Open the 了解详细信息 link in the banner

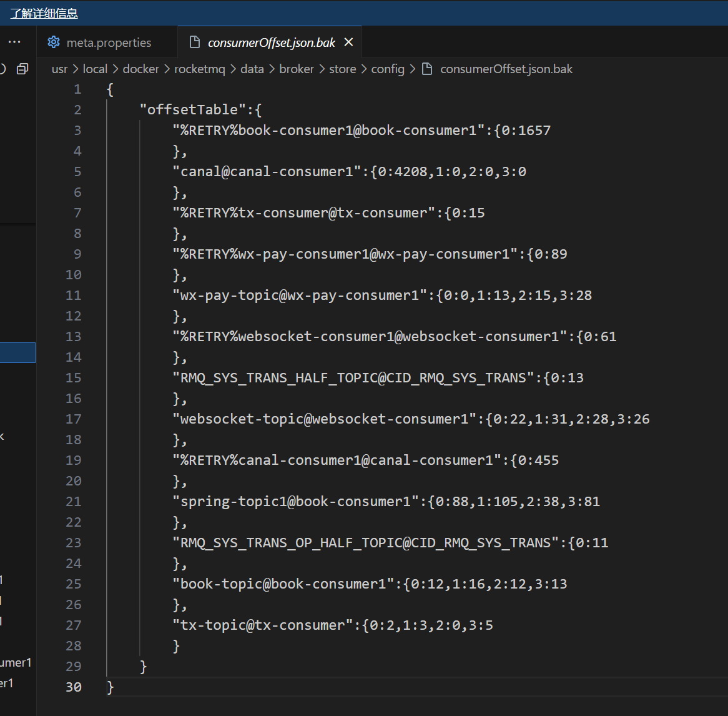point(44,13)
